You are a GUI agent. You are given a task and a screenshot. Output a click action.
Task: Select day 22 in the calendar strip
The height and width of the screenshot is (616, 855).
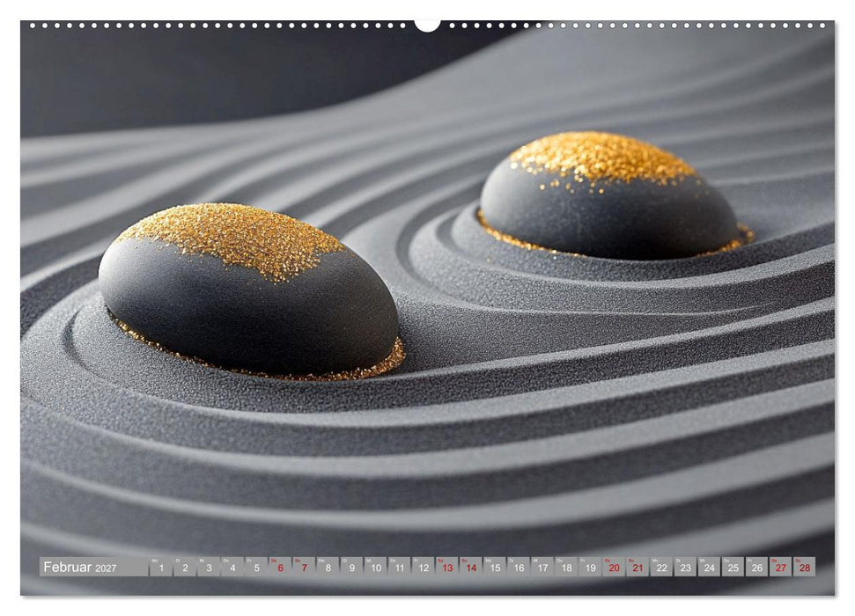coord(661,567)
